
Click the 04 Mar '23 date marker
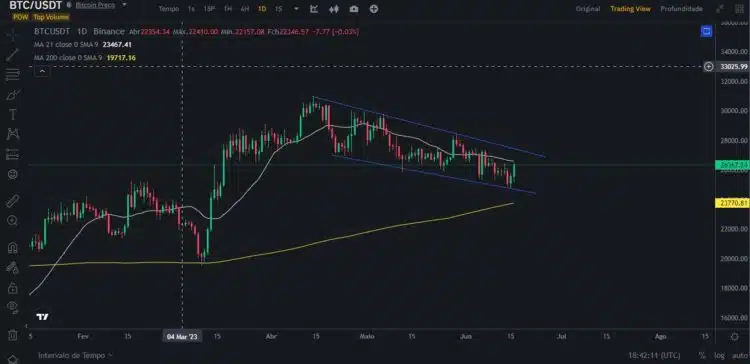(182, 337)
